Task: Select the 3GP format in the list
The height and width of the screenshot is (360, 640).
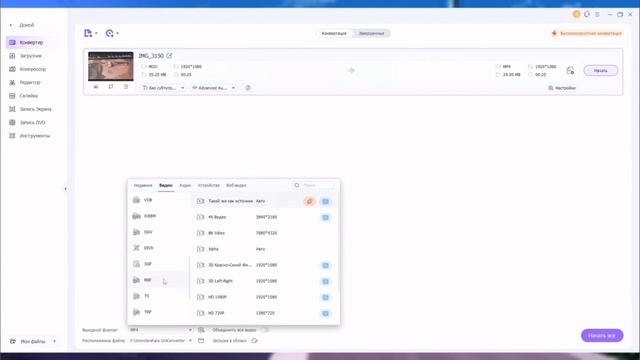Action: [x=158, y=264]
